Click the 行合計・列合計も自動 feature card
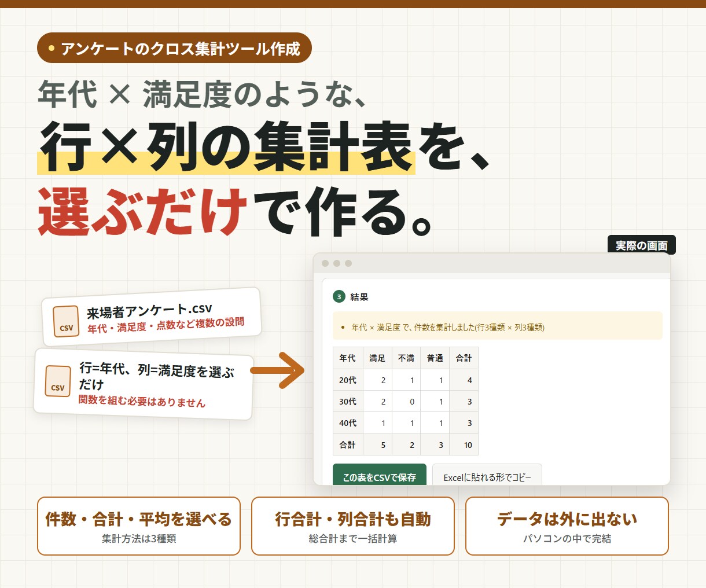This screenshot has height=588, width=706. point(353,526)
